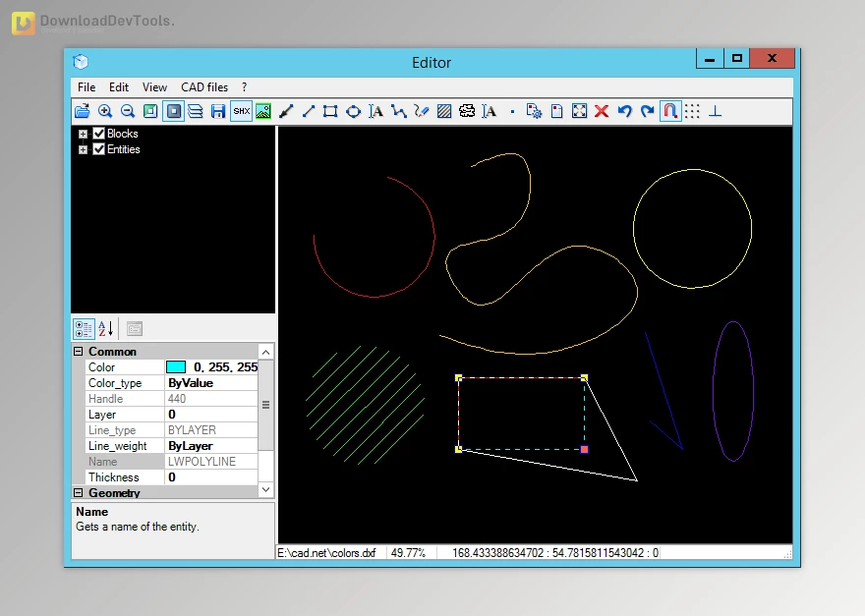Sort properties alphabetically with A-Z button
The width and height of the screenshot is (865, 616).
point(106,329)
